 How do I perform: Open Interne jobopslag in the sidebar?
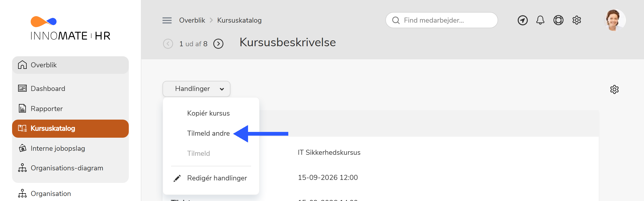(x=70, y=148)
